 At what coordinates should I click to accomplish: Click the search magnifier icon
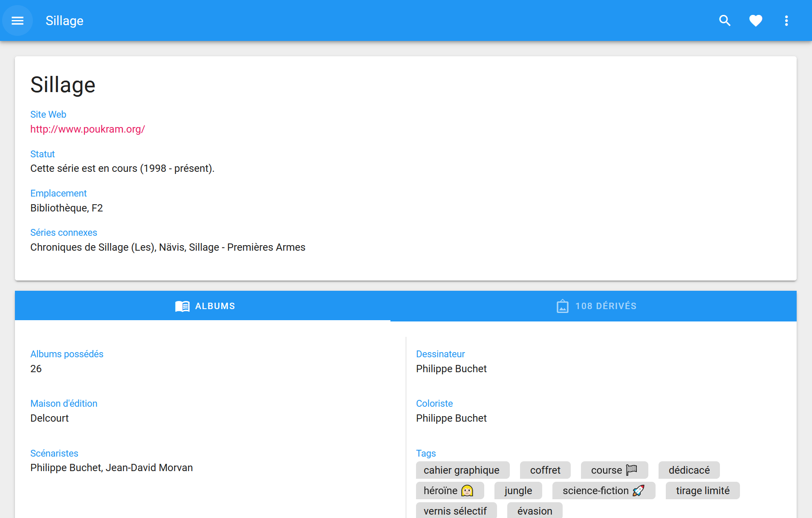click(x=725, y=20)
